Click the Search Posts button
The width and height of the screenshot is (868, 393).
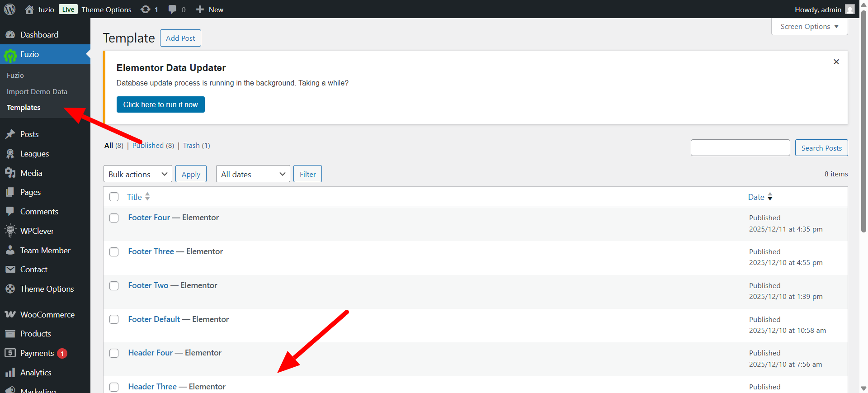821,148
